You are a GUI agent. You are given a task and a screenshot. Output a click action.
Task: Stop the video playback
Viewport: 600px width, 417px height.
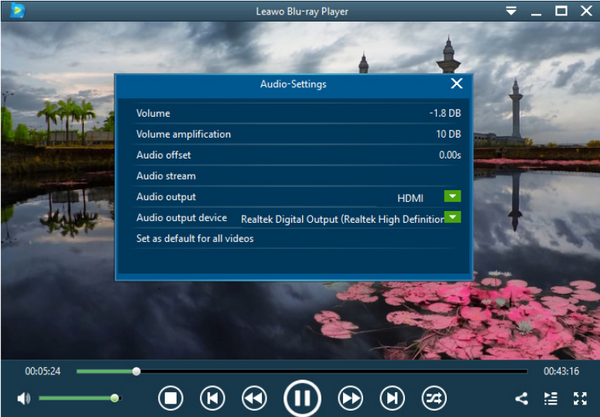pyautogui.click(x=170, y=398)
